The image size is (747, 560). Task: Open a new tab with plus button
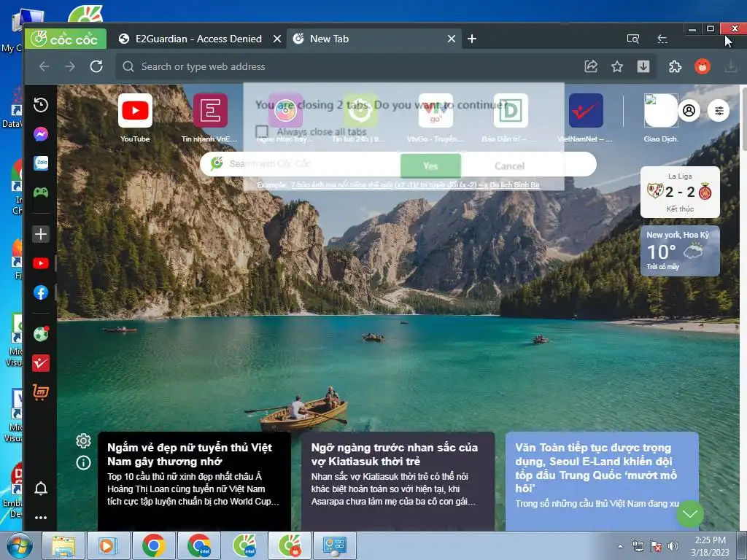point(472,39)
